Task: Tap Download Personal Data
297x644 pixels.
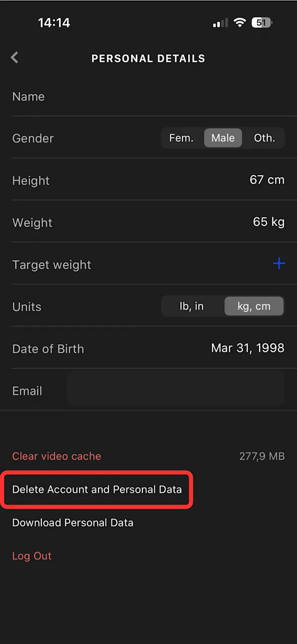Action: tap(73, 522)
